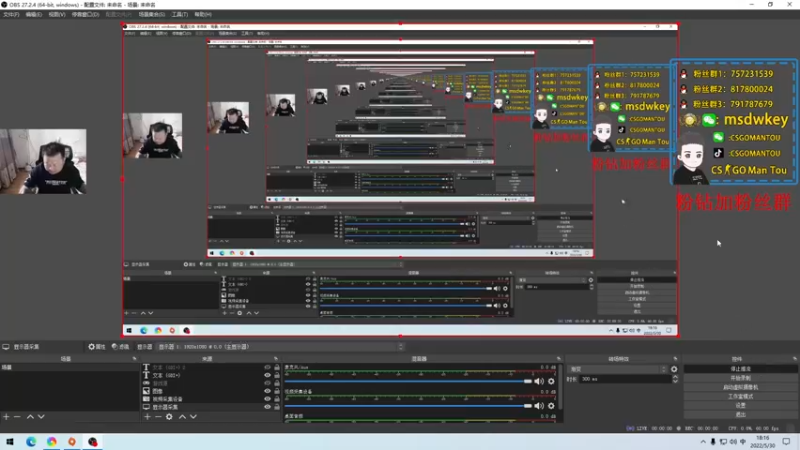Toggle lock of second 文本 (GDI+) source
Screen dimensions: 800x450
277,375
